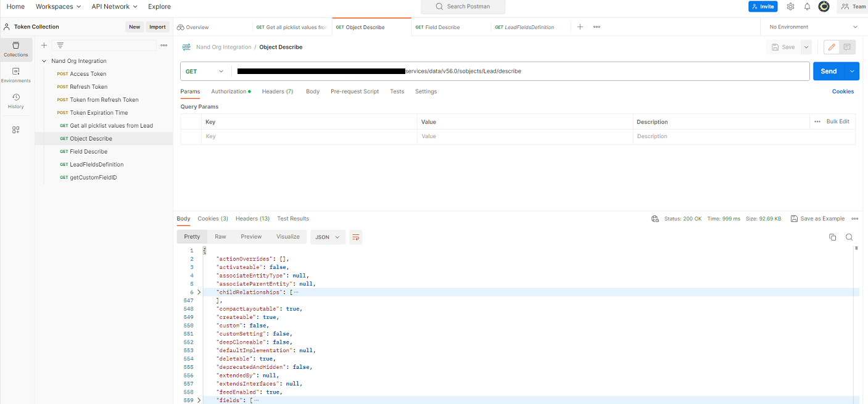Open Pre-request Script tab
Image resolution: width=868 pixels, height=404 pixels.
point(355,91)
